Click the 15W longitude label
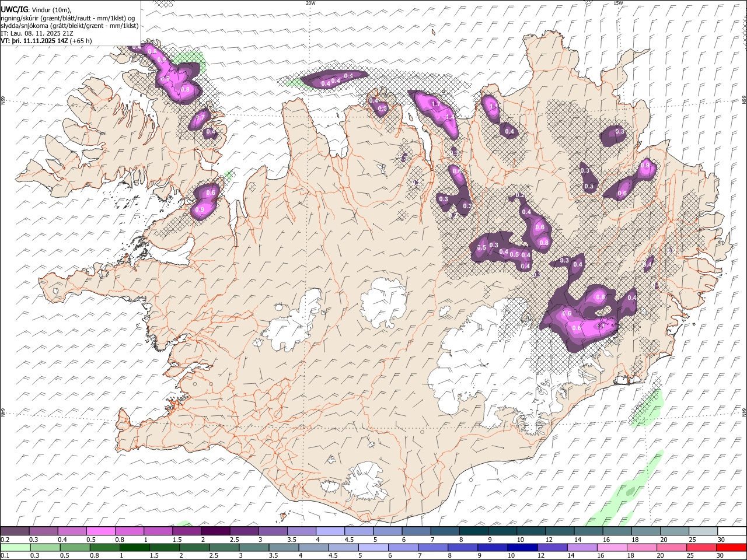The width and height of the screenshot is (747, 560). (x=618, y=3)
